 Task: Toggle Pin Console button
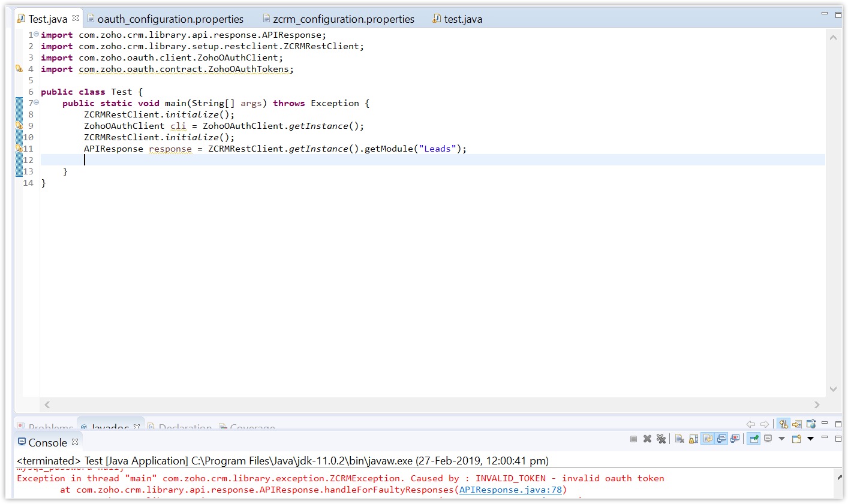(x=753, y=439)
